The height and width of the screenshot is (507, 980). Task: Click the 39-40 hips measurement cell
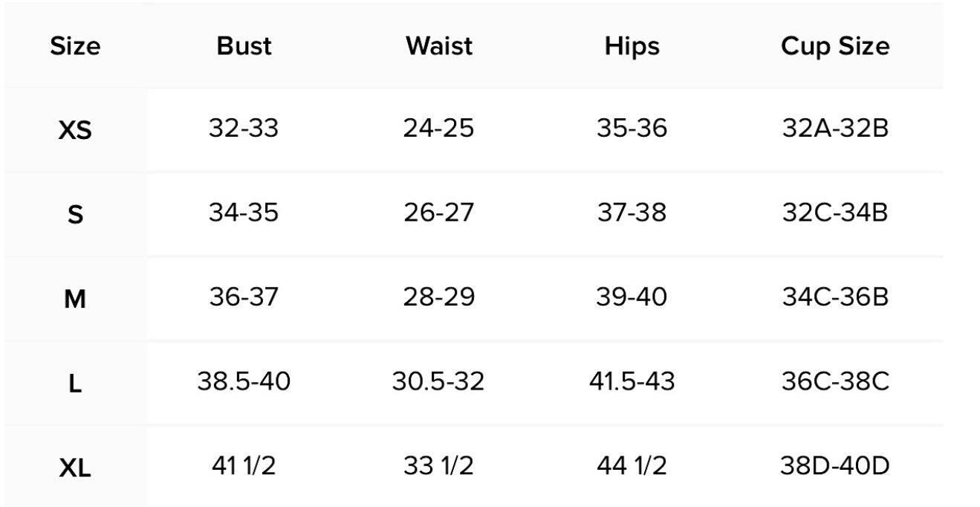632,297
